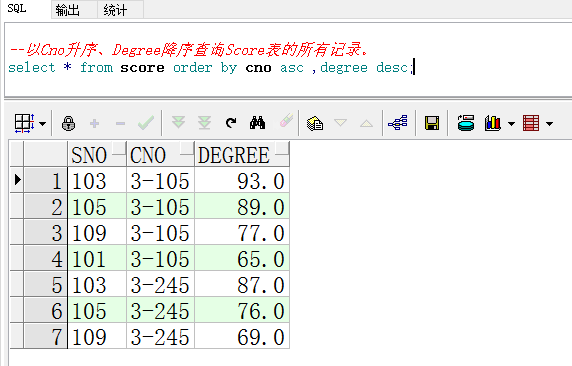
Task: Click the linked query tree icon
Action: (398, 123)
